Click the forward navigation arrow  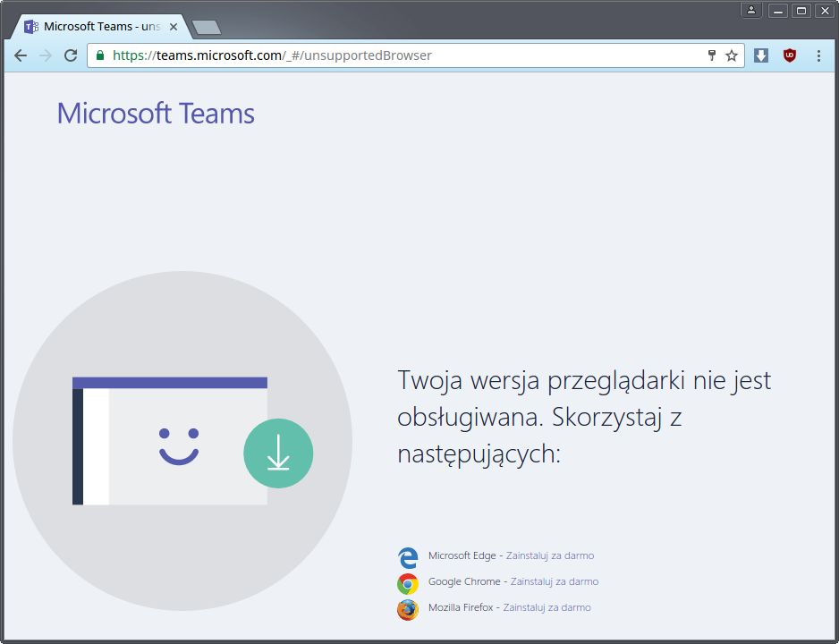pyautogui.click(x=46, y=55)
